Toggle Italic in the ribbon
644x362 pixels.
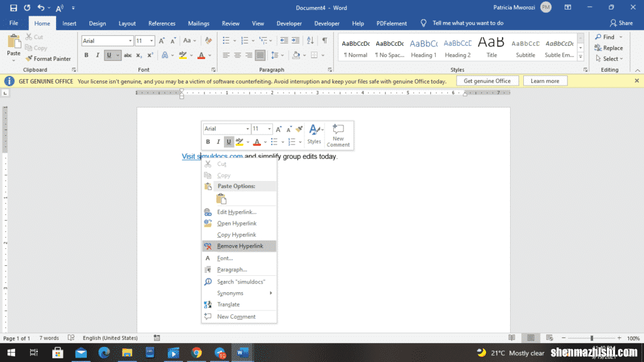pos(97,55)
